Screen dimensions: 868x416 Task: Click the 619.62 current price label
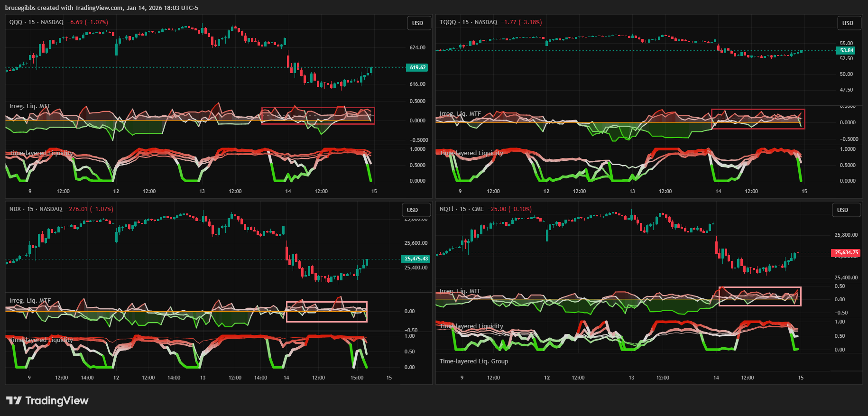[x=417, y=68]
